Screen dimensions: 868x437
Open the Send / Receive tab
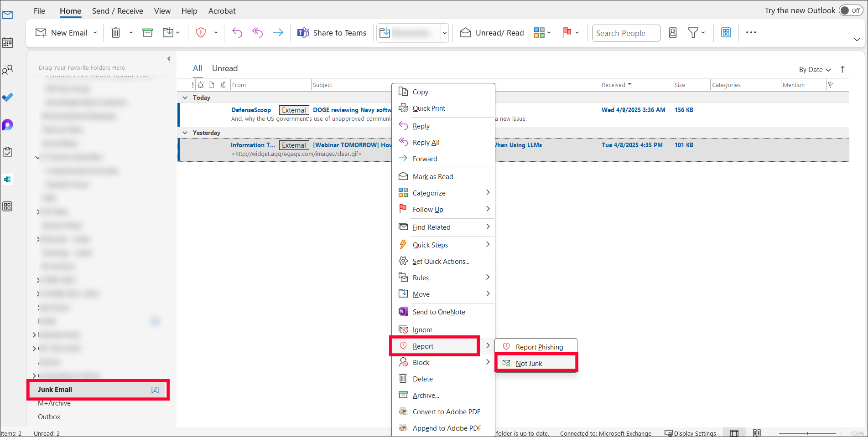coord(117,11)
